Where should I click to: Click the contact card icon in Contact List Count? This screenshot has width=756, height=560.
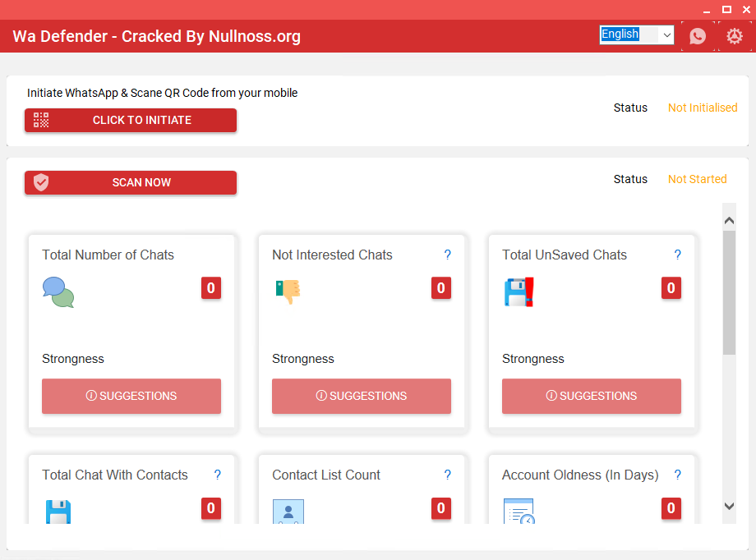pos(288,512)
